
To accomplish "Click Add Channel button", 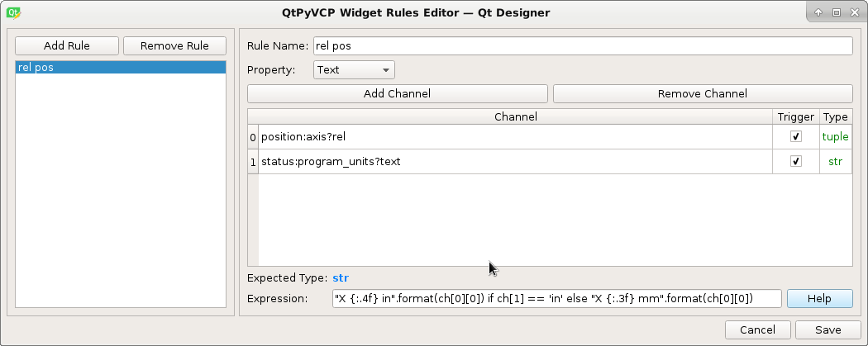I will pyautogui.click(x=397, y=93).
